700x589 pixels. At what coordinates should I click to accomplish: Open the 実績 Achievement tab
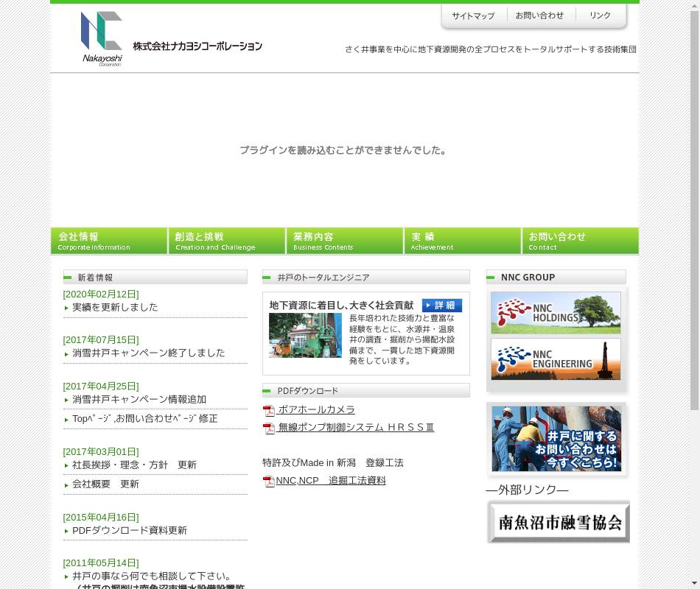tap(463, 241)
